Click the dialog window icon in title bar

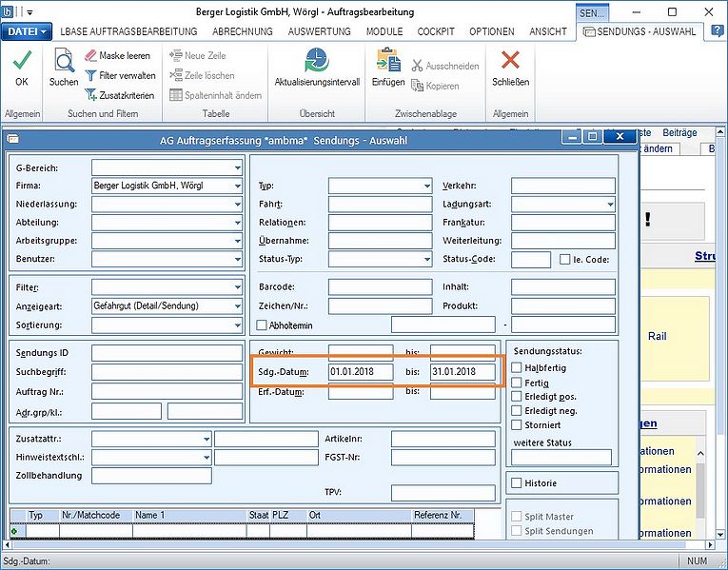13,138
